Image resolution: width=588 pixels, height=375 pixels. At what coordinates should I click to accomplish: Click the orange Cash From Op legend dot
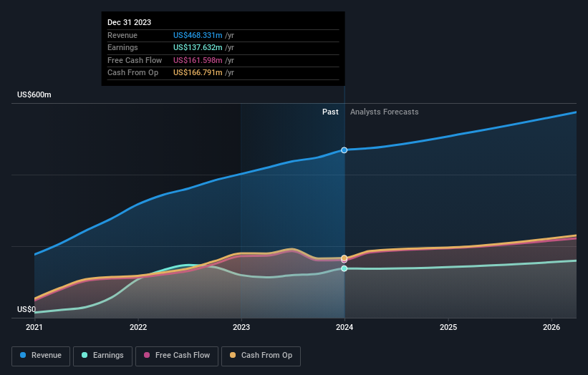tap(233, 355)
